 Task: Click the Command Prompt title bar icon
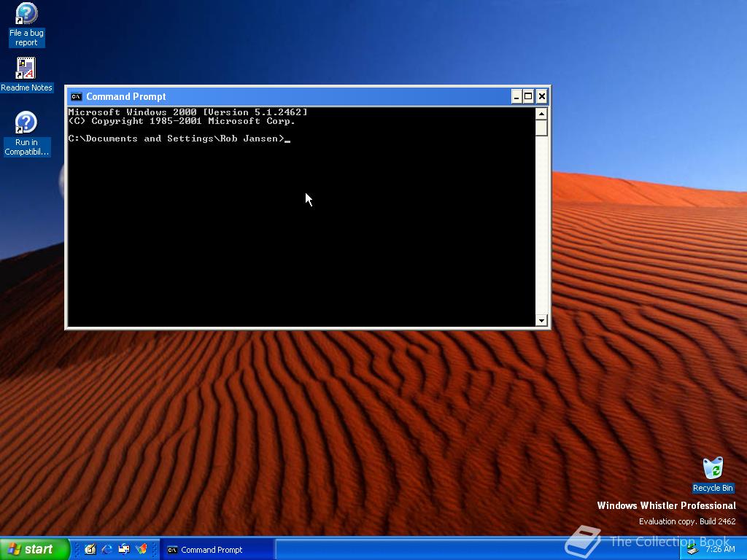click(76, 97)
